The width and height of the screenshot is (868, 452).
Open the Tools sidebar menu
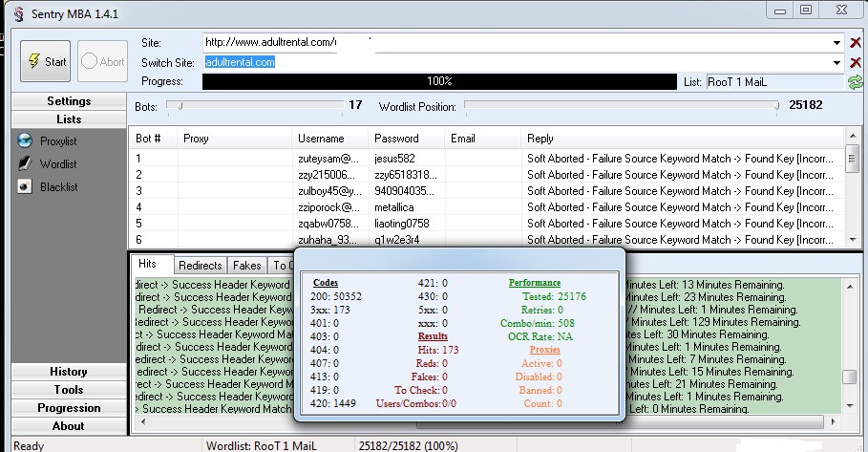tap(69, 389)
